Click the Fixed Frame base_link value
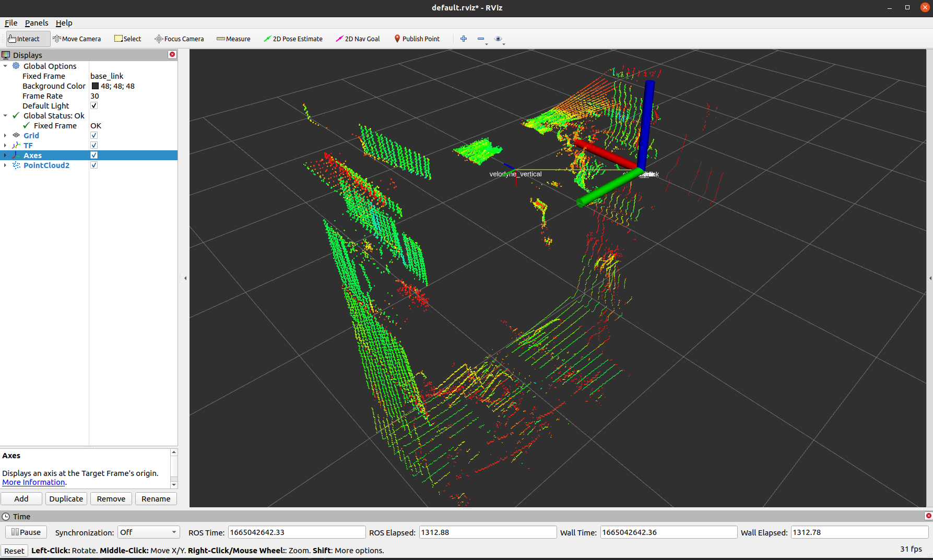The width and height of the screenshot is (933, 560). click(107, 76)
